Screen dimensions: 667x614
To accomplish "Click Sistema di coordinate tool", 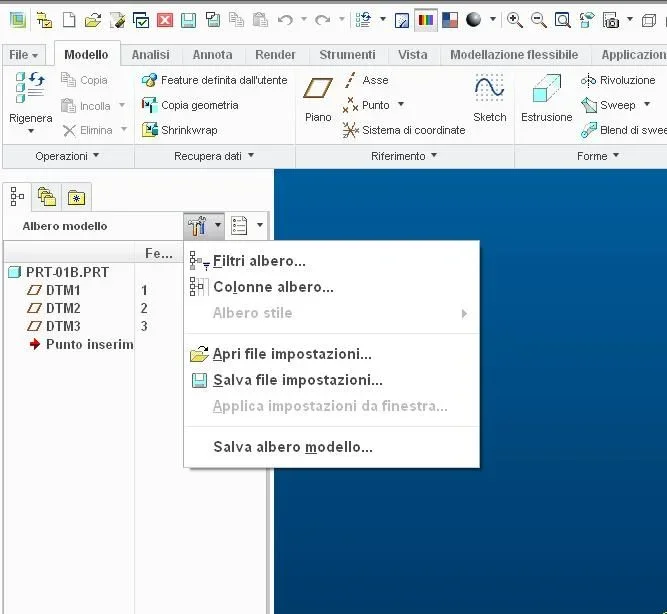I will 404,130.
